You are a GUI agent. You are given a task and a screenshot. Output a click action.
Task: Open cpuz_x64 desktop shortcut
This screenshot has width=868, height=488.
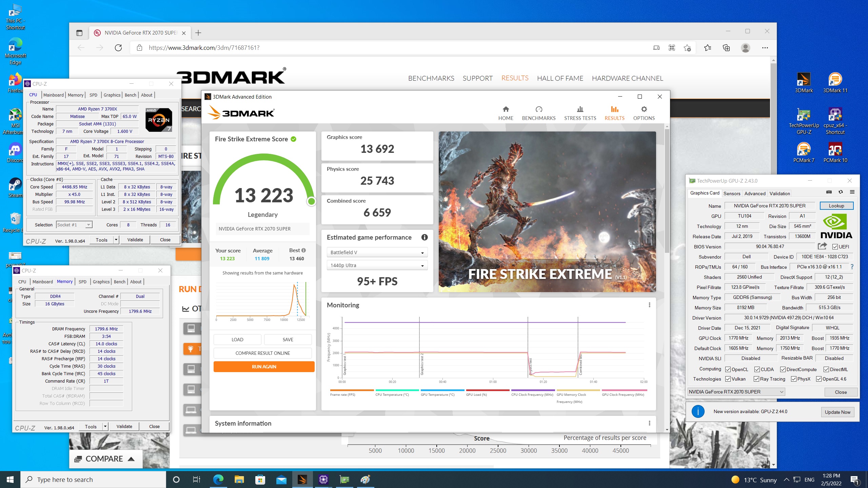[835, 121]
